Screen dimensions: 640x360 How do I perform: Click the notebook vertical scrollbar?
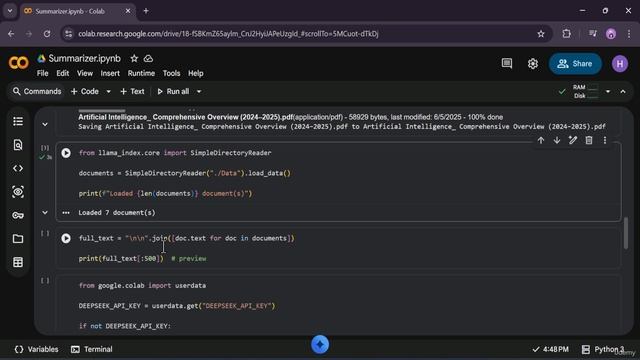[626, 233]
